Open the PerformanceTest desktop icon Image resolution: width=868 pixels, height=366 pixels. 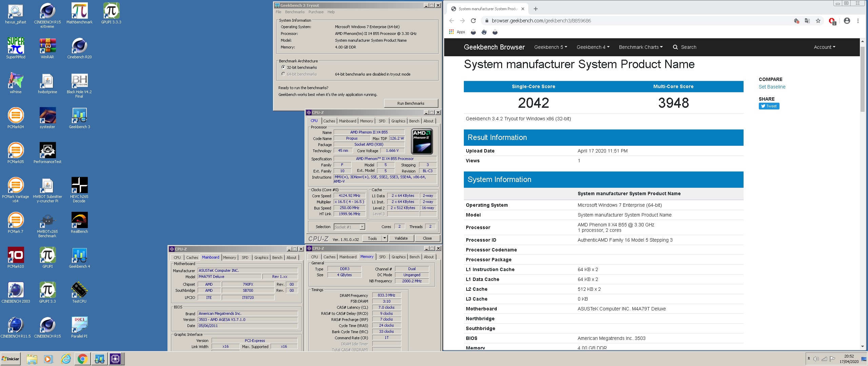tap(47, 153)
